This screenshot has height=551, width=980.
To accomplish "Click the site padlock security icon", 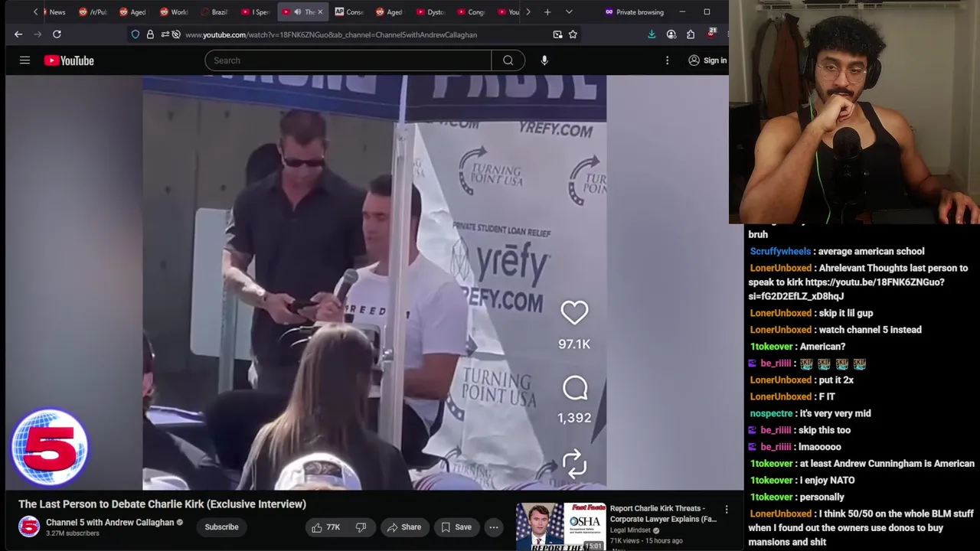I will 150,34.
